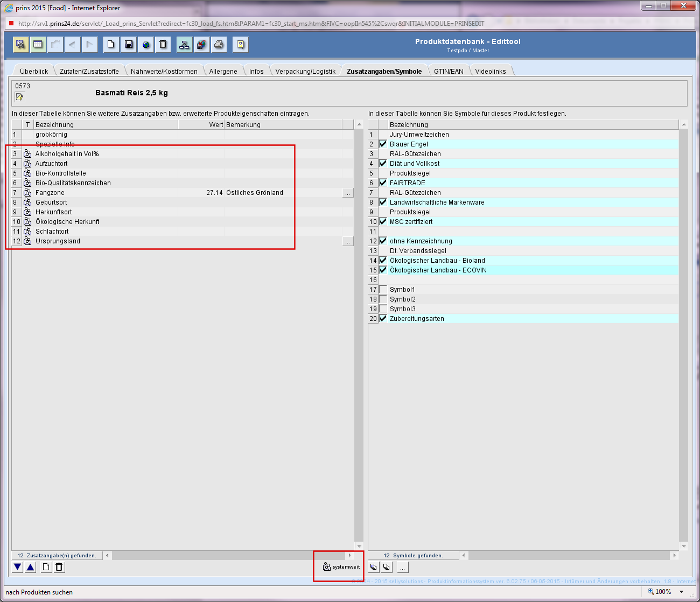The width and height of the screenshot is (700, 602).
Task: Add new Zusatzangabe entry below the table
Action: 46,566
